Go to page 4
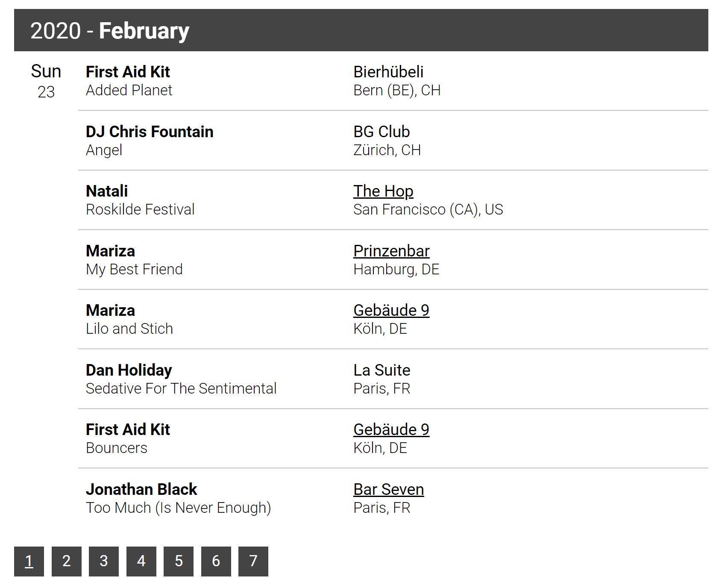 click(141, 561)
